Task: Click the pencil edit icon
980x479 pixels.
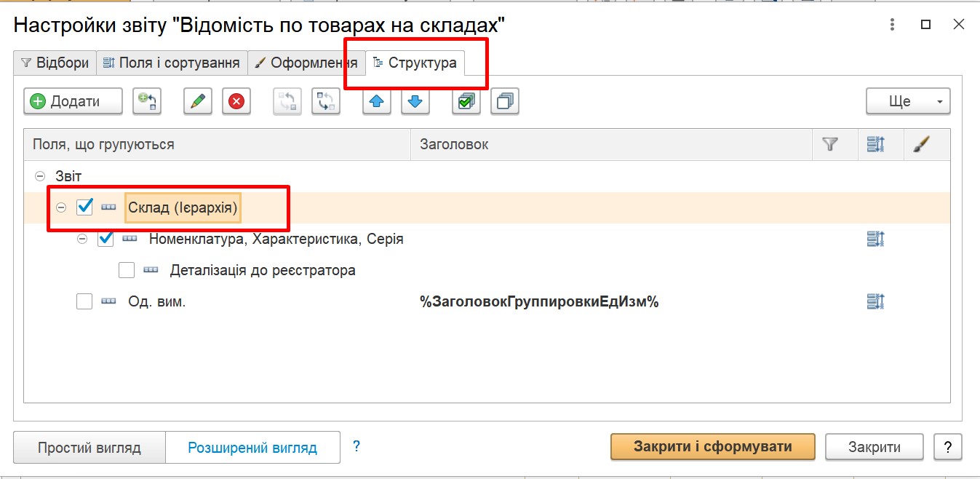Action: tap(198, 102)
